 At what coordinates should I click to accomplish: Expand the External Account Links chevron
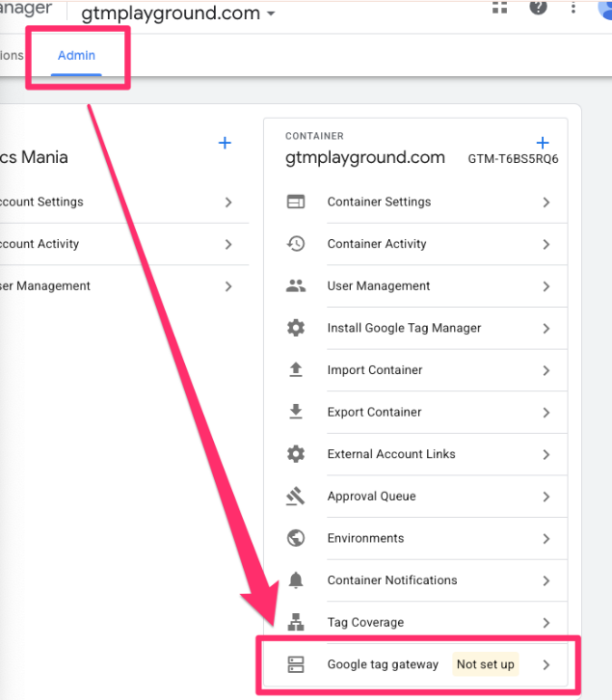pyautogui.click(x=546, y=454)
